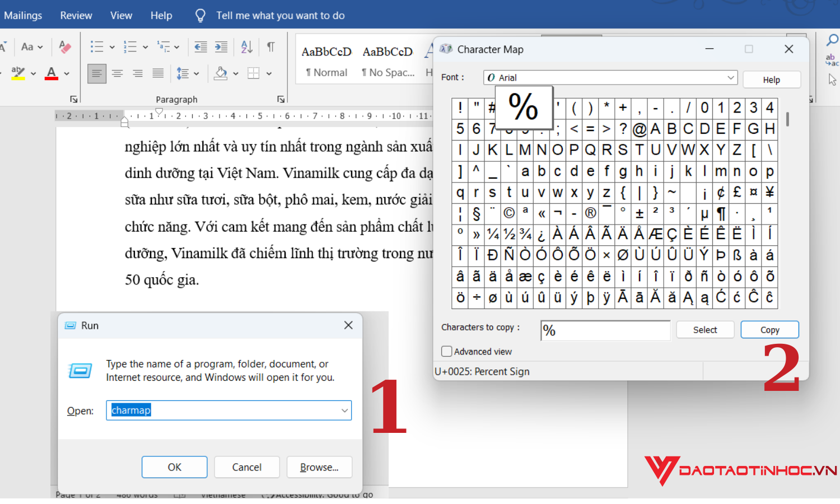Toggle Show/Hide paragraph marks
This screenshot has height=504, width=840.
point(271,47)
